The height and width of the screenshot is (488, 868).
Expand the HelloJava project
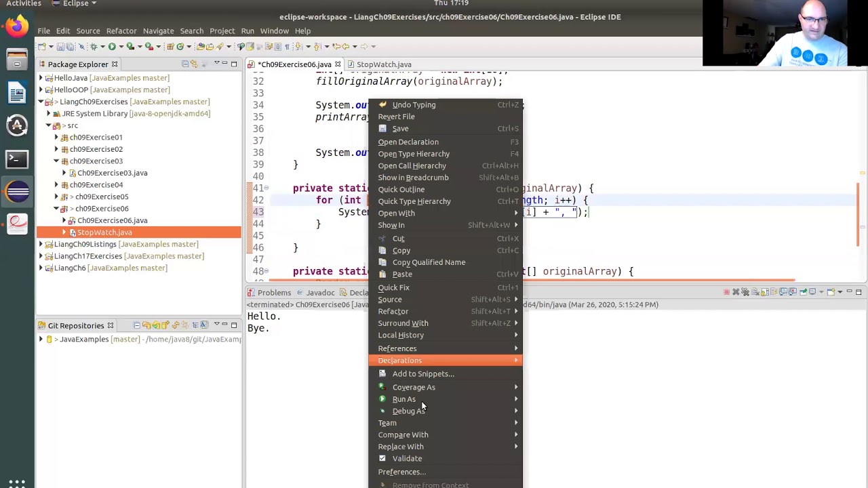[x=41, y=78]
